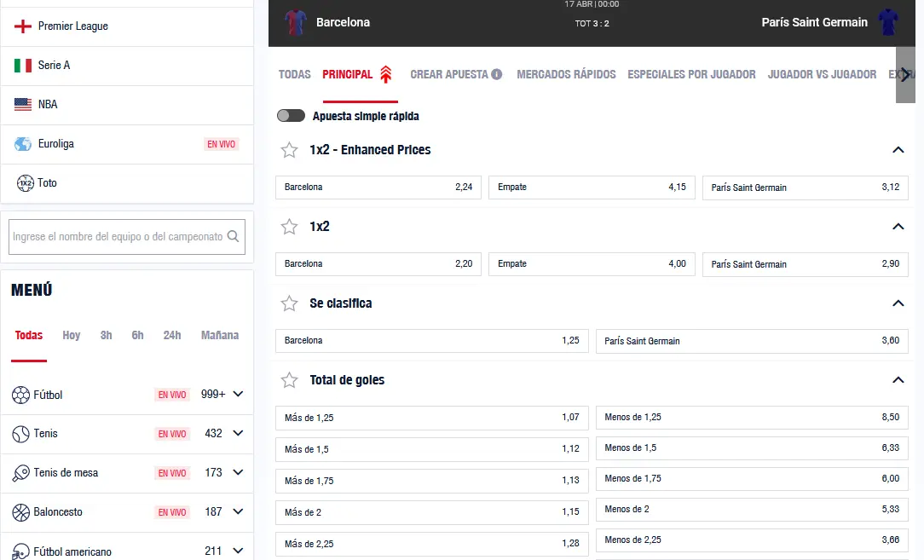The height and width of the screenshot is (560, 924).
Task: Open the Serie A quick link
Action: click(x=127, y=66)
